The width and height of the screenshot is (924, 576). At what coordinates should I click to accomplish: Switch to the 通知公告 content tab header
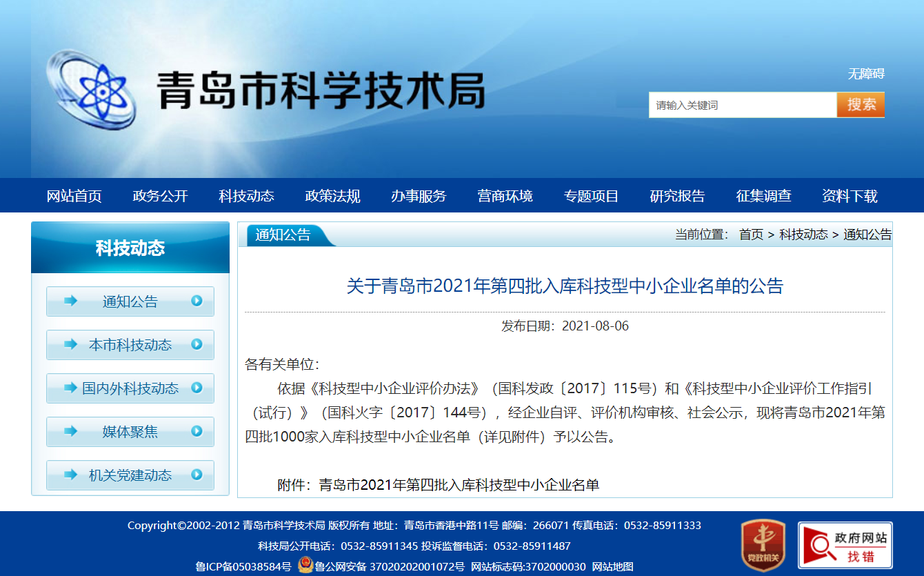(283, 235)
